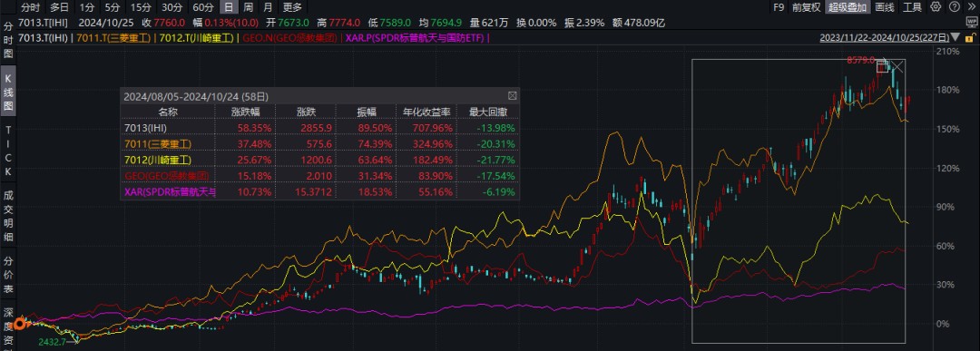Sort by the 年化收益率 column header
The image size is (980, 351).
426,112
